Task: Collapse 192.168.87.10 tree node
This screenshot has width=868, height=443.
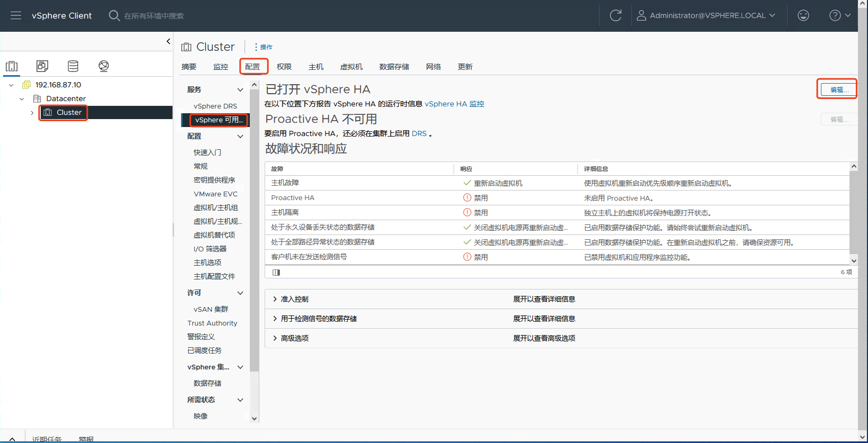Action: click(x=11, y=85)
